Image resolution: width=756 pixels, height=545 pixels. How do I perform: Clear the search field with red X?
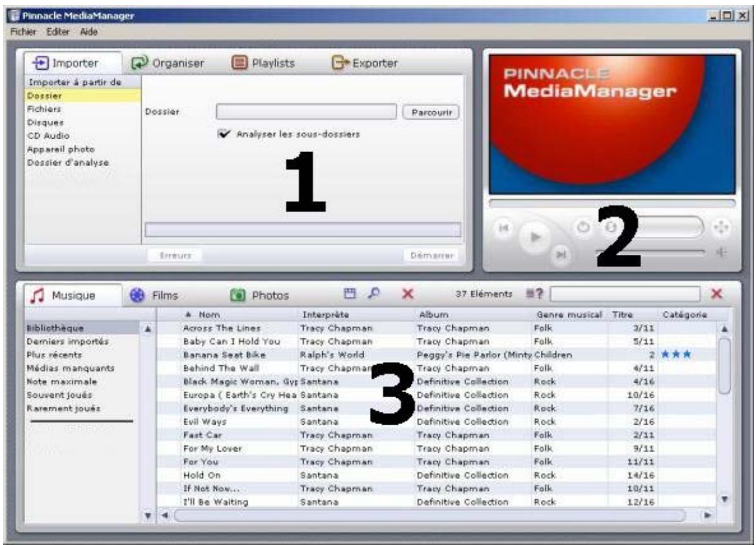click(717, 294)
